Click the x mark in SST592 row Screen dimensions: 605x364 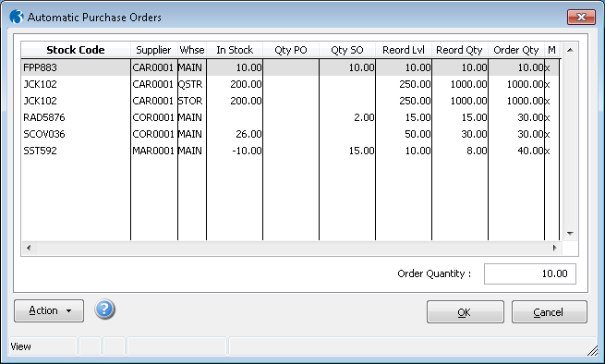pos(548,151)
